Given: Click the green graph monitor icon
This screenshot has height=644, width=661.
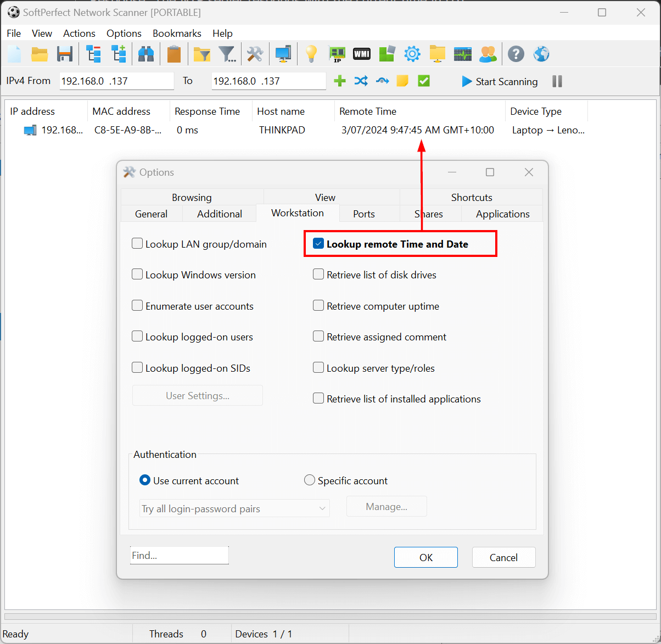Looking at the screenshot, I should tap(463, 54).
